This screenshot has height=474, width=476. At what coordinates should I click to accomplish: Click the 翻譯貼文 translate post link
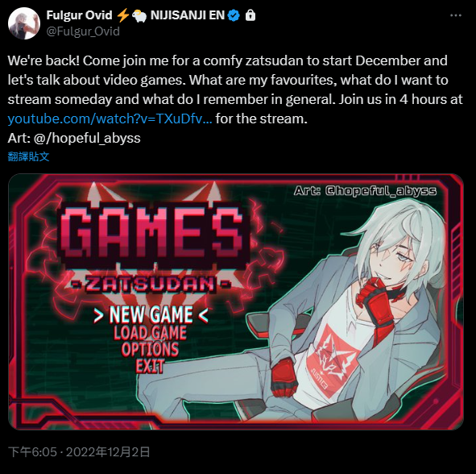(28, 156)
